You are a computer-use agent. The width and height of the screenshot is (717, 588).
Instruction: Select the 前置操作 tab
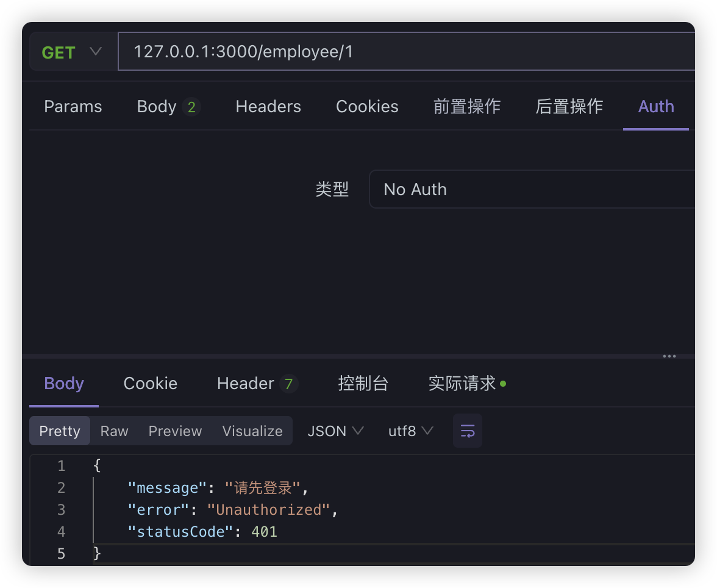466,107
